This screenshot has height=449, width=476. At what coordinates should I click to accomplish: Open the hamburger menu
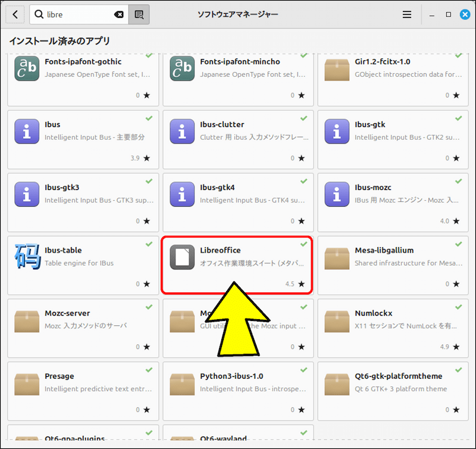pos(406,14)
